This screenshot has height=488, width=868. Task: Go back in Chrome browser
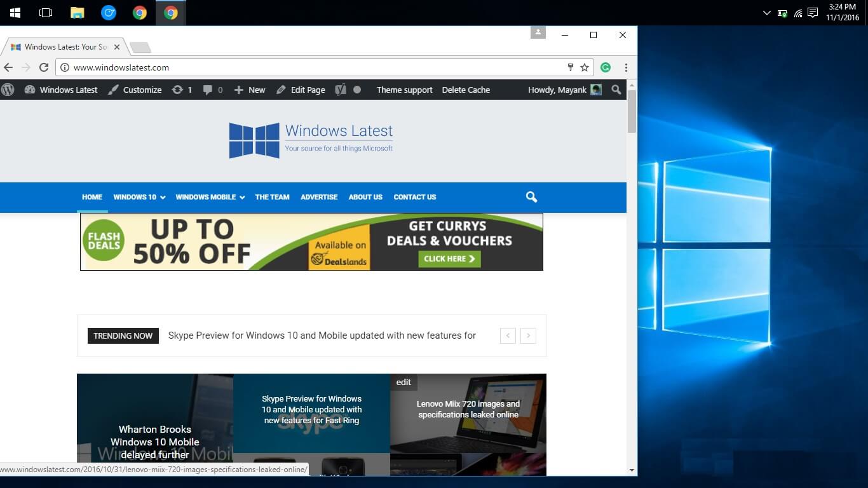click(x=8, y=67)
